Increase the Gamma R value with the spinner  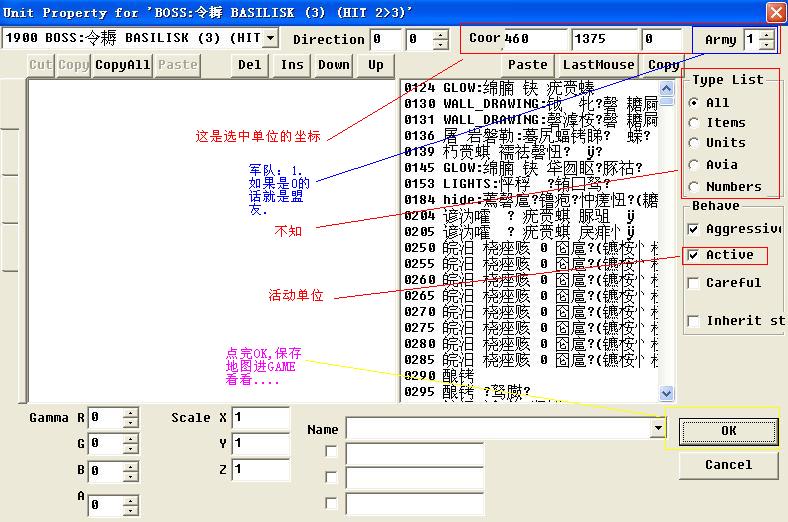[130, 412]
